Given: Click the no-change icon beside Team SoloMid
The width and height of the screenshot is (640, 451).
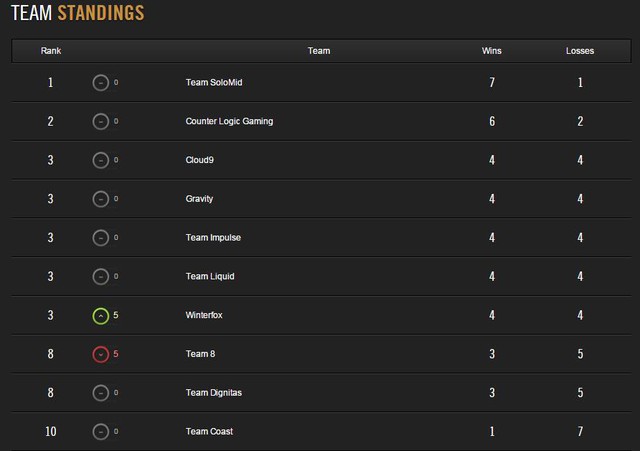Looking at the screenshot, I should [100, 83].
